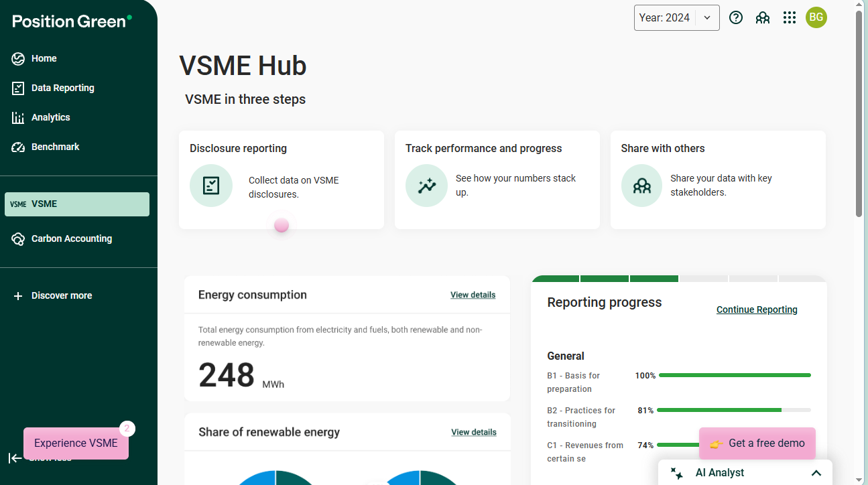Click the Benchmark gauge icon
The image size is (868, 485).
click(18, 147)
